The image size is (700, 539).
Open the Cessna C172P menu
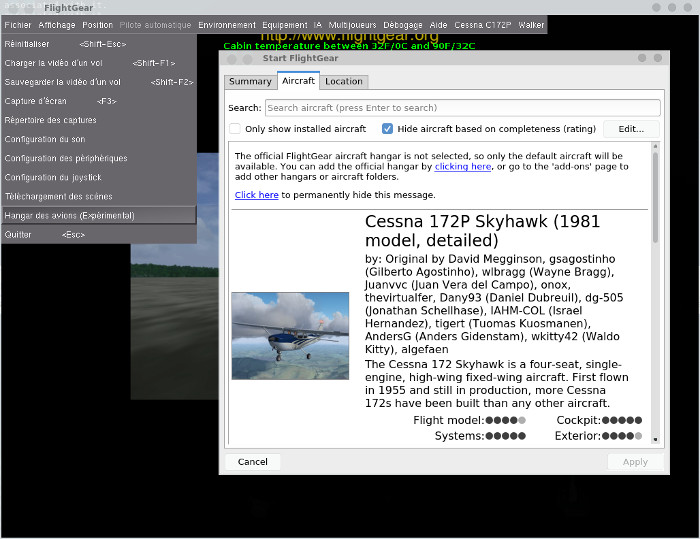[x=484, y=24]
